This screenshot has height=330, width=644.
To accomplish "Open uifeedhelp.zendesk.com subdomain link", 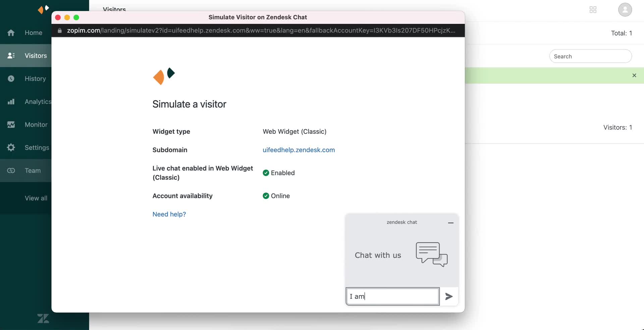I will 299,150.
